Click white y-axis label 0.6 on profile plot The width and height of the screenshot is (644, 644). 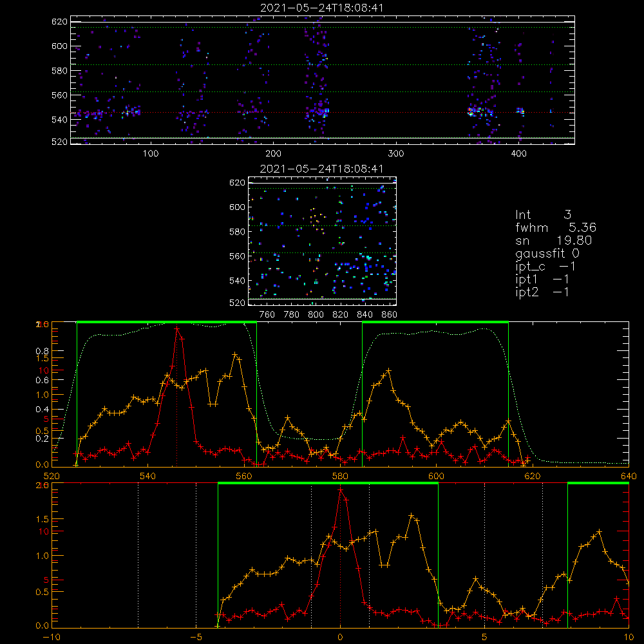pyautogui.click(x=43, y=381)
